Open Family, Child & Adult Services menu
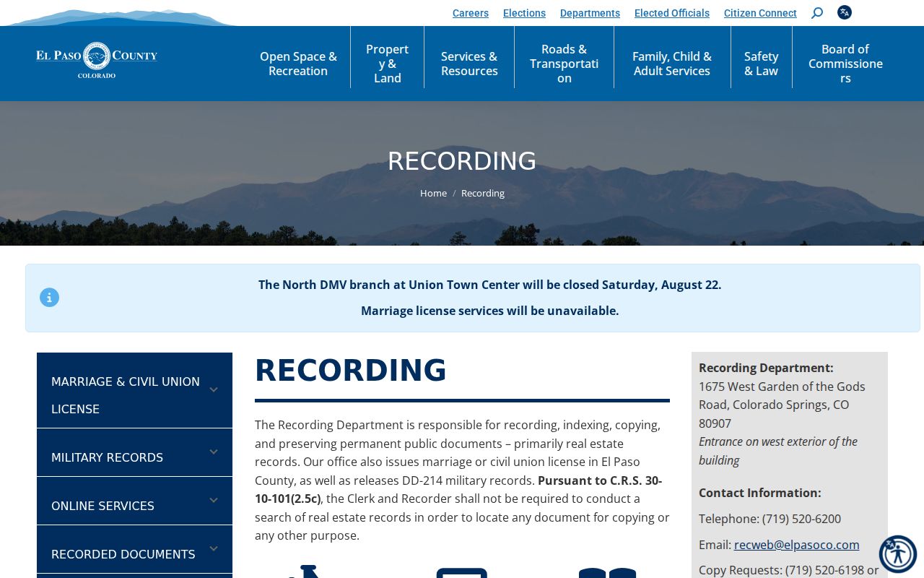This screenshot has width=924, height=578. (672, 64)
